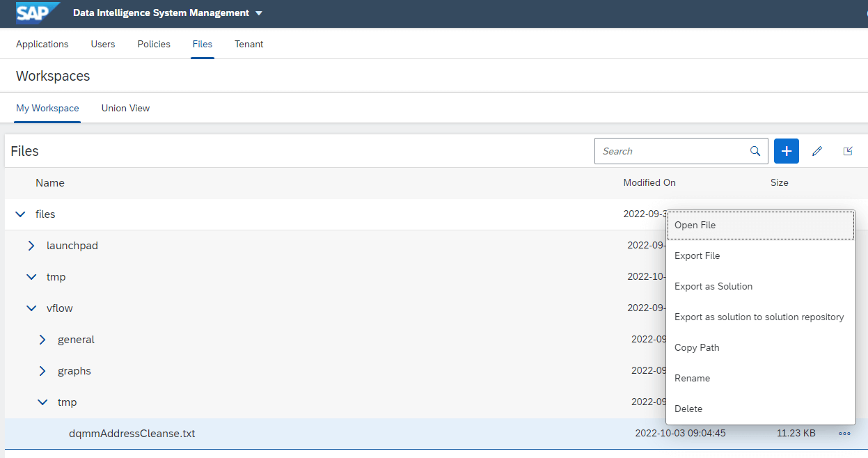Collapse the tmp folder listed below launchpad
868x458 pixels.
(31, 277)
